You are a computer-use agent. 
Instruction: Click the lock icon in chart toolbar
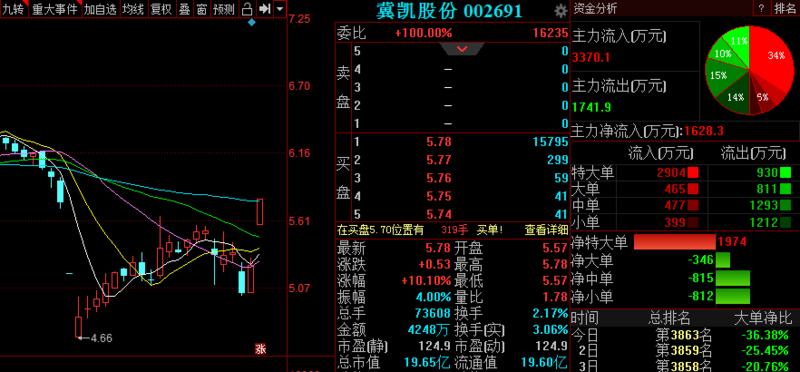247,9
